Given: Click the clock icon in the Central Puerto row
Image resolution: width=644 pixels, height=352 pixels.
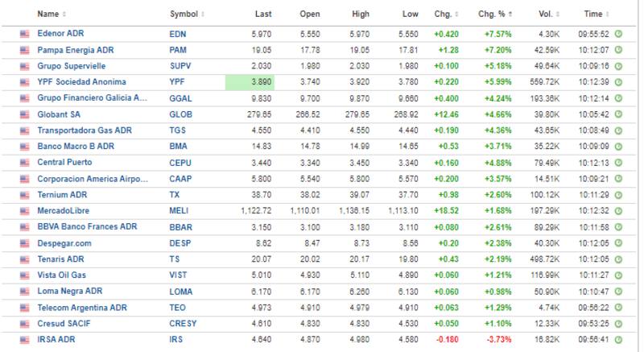Looking at the screenshot, I should (619, 163).
